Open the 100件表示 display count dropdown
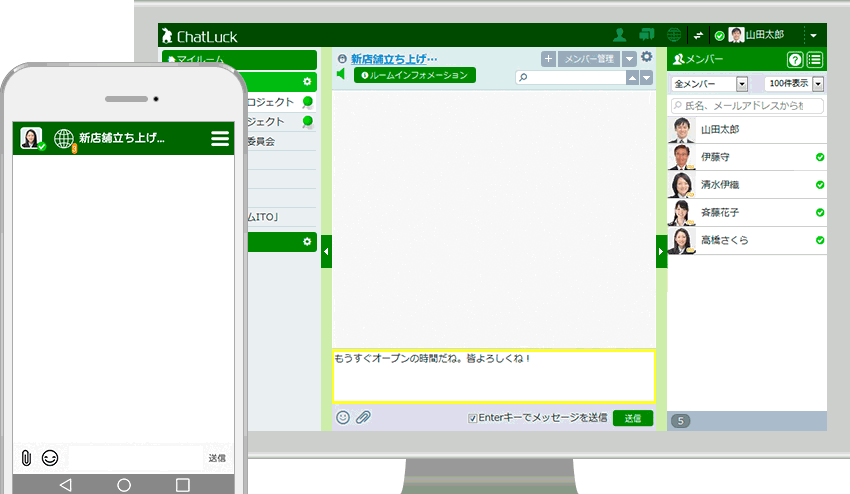The width and height of the screenshot is (850, 494). [x=795, y=84]
